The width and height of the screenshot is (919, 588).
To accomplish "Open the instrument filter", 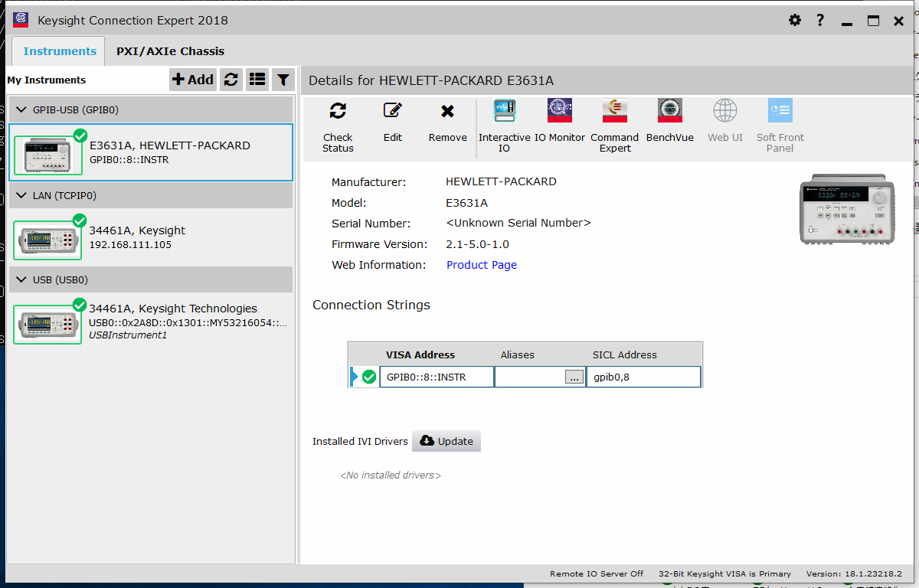I will tap(283, 80).
